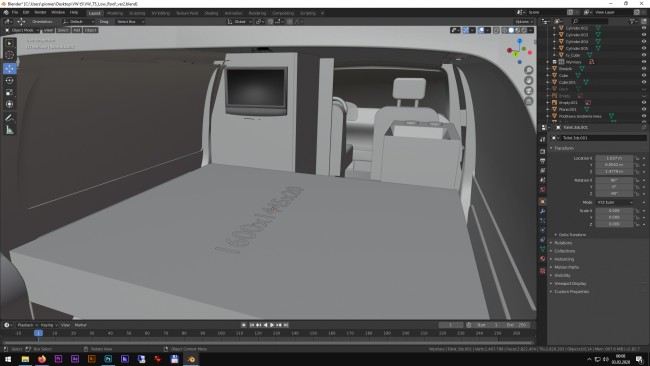
Task: Open viewport View menu
Action: click(x=49, y=30)
